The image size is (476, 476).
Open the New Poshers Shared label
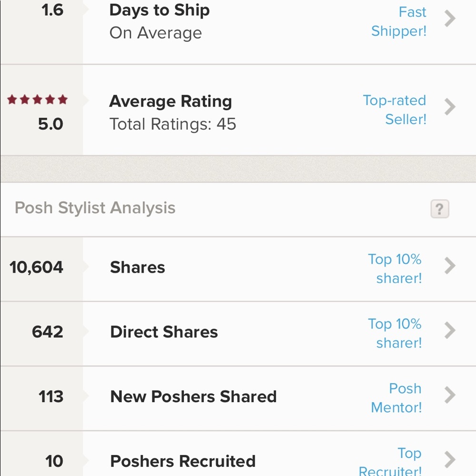(x=193, y=397)
